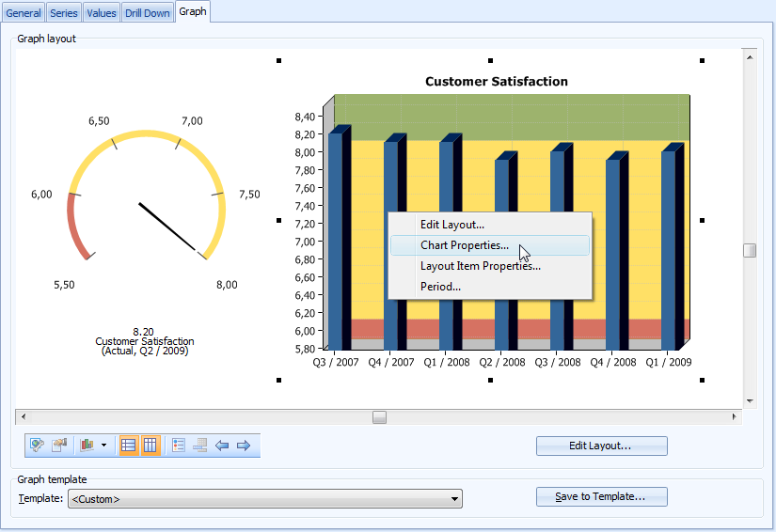776x532 pixels.
Task: Select Period in the context menu
Action: [440, 287]
